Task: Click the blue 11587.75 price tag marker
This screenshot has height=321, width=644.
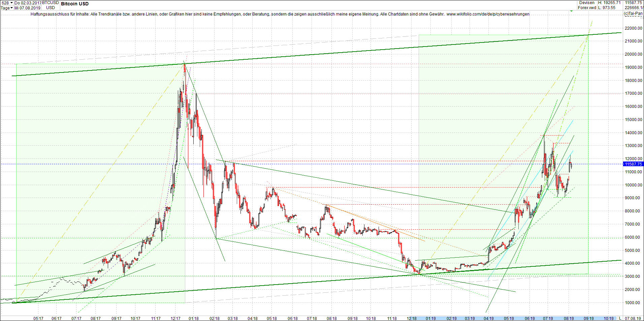Action: coord(633,164)
